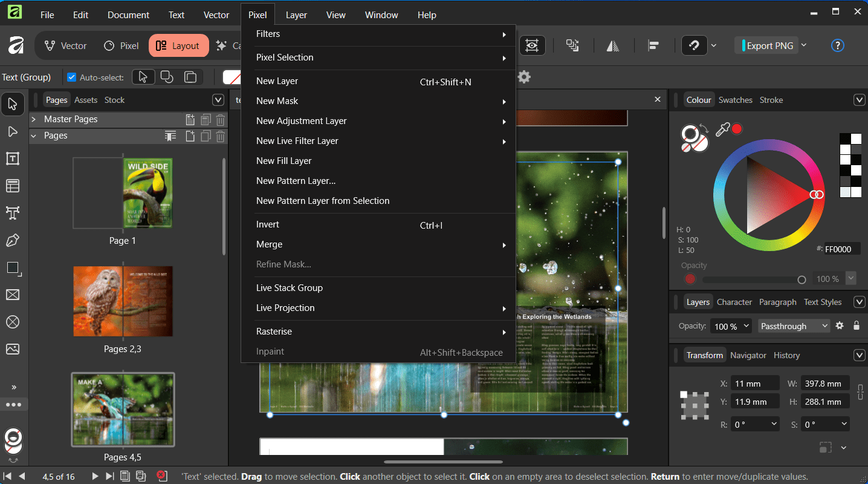This screenshot has width=868, height=484.
Task: Click the colour picker eyedropper icon
Action: [x=722, y=129]
